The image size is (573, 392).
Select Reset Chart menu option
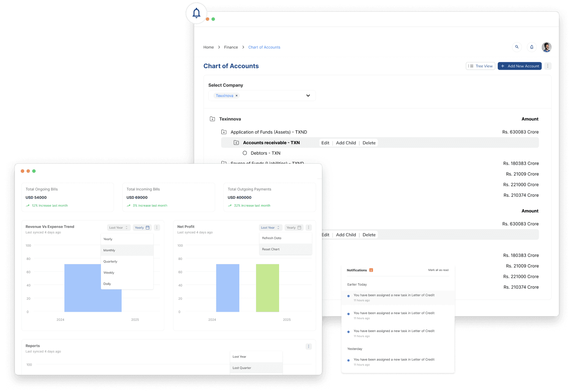pos(271,249)
